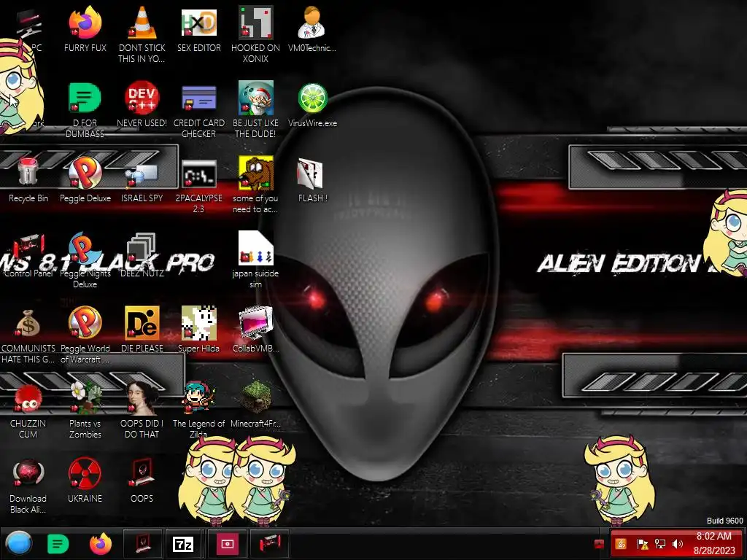Select the VirusWire.exe lime icon

[312, 98]
